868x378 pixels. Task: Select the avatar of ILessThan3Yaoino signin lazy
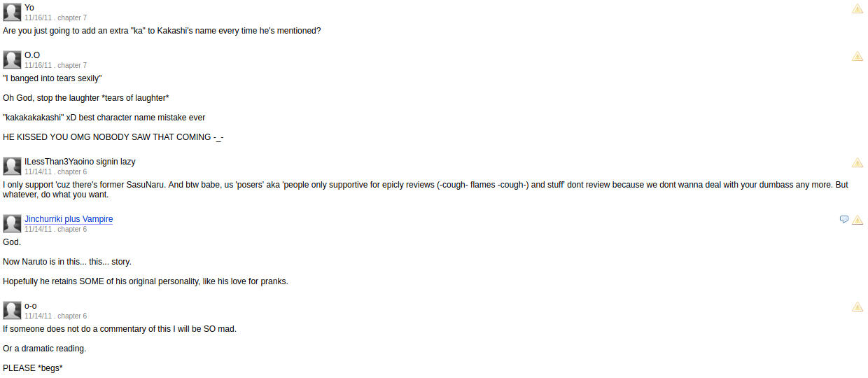click(x=12, y=166)
